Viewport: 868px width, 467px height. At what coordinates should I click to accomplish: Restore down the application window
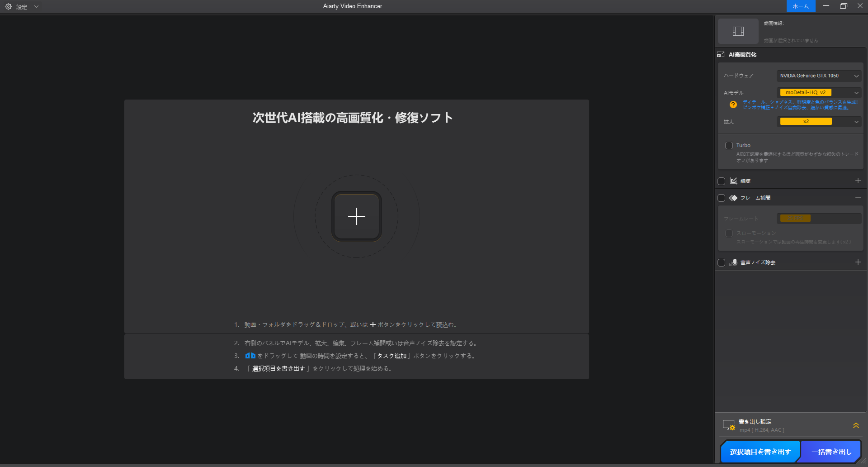[x=844, y=6]
